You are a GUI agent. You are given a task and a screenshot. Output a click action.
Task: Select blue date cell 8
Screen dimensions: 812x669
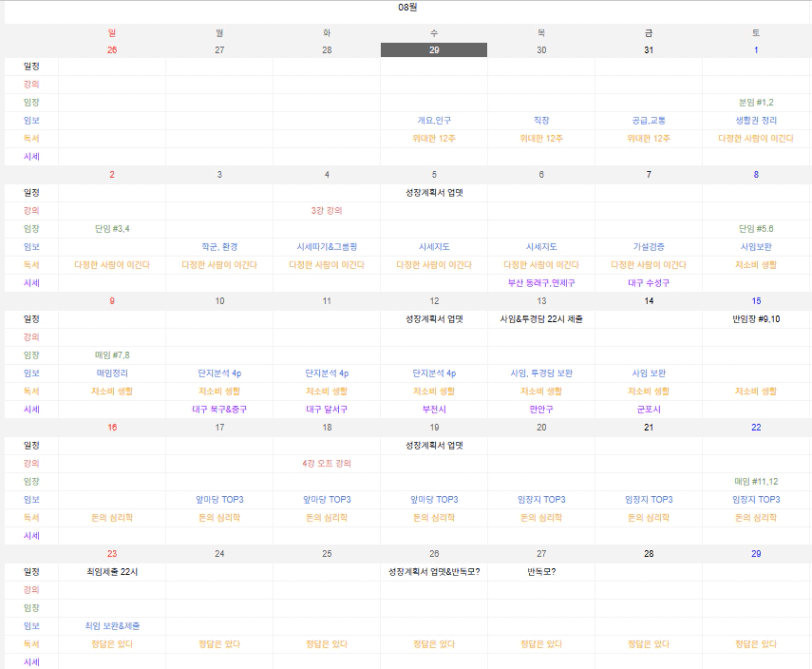click(x=756, y=174)
